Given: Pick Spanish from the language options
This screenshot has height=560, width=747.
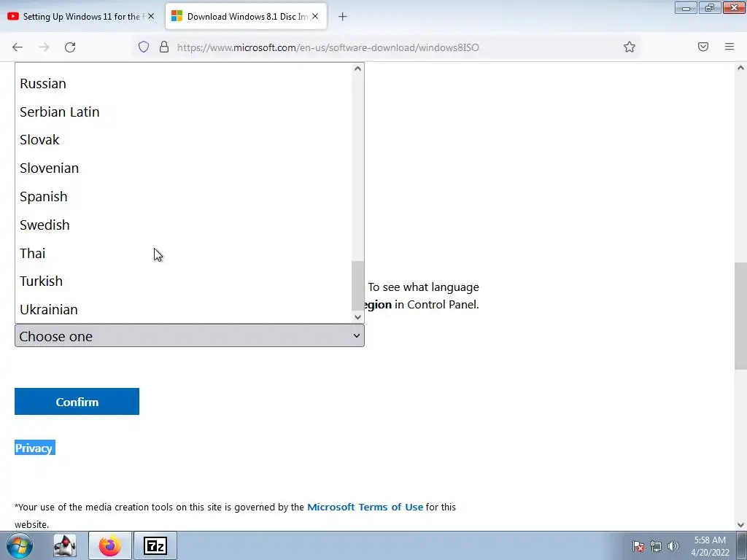Looking at the screenshot, I should 183,197.
